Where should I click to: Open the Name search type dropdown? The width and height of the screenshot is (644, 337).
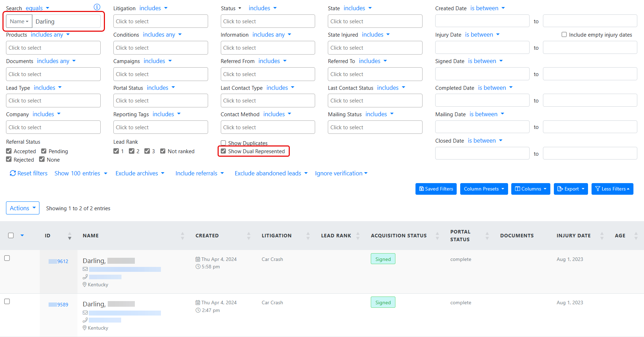(19, 21)
